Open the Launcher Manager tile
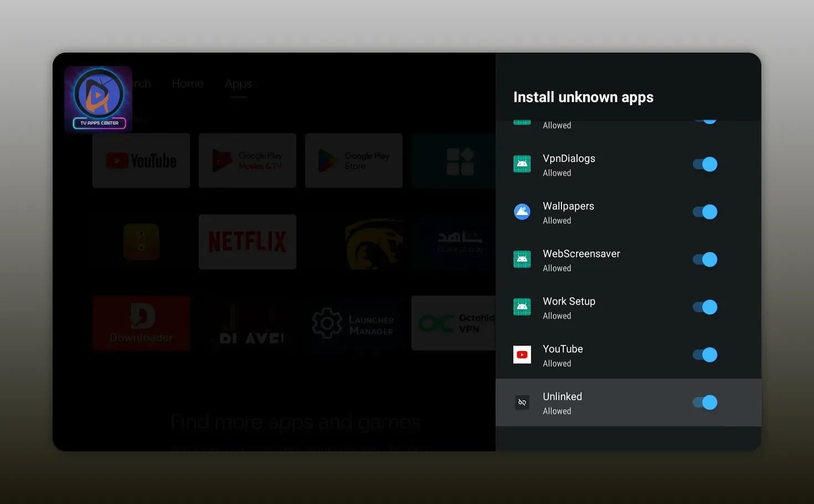This screenshot has height=504, width=814. (x=354, y=323)
